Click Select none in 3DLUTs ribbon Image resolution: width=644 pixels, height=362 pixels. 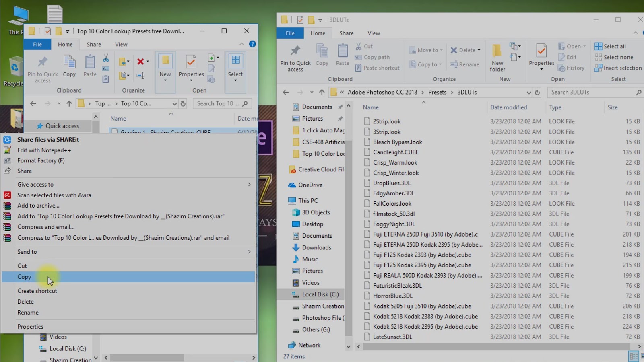point(614,57)
